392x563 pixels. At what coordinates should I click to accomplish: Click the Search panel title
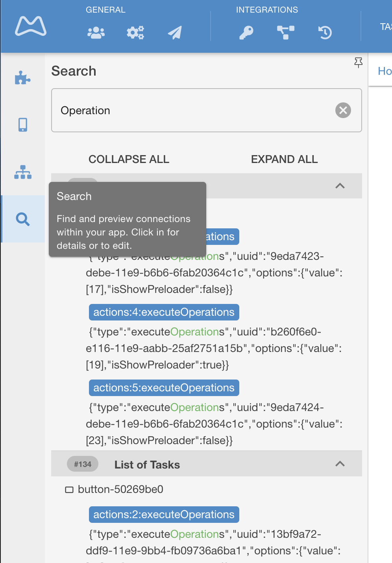click(74, 71)
